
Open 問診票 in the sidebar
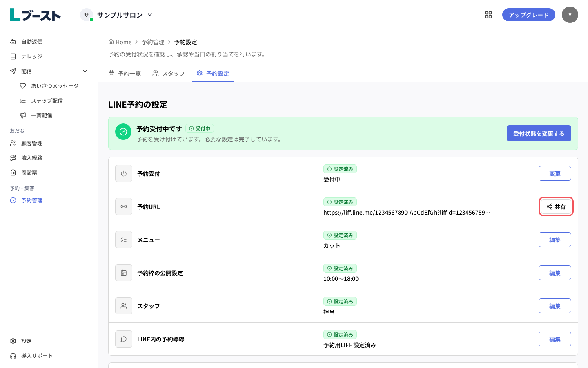[49, 173]
